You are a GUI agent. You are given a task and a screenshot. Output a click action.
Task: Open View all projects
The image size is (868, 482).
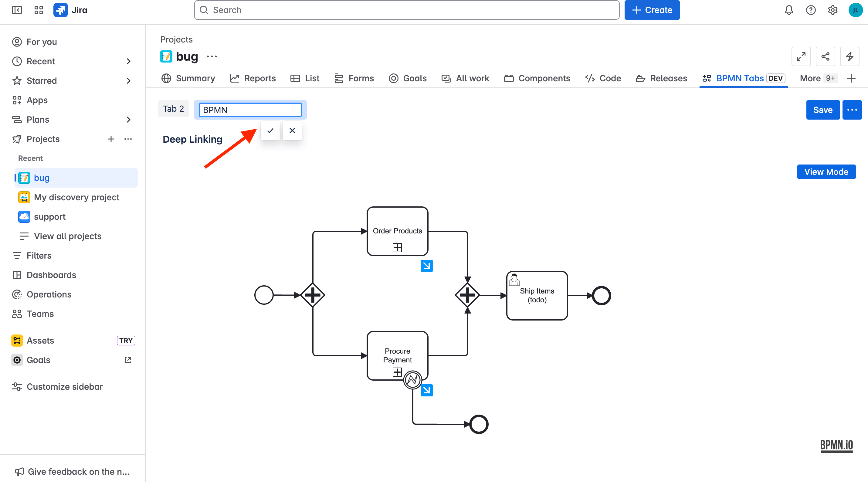tap(68, 236)
